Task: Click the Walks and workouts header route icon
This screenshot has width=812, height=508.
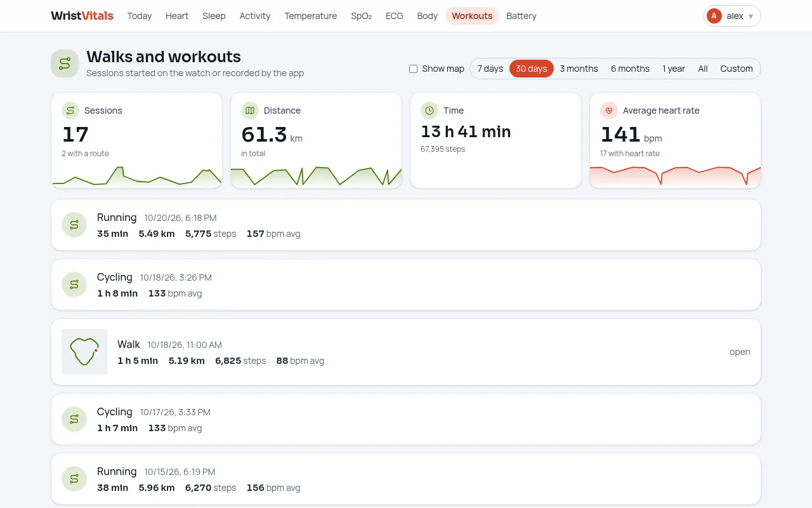Action: pos(65,63)
